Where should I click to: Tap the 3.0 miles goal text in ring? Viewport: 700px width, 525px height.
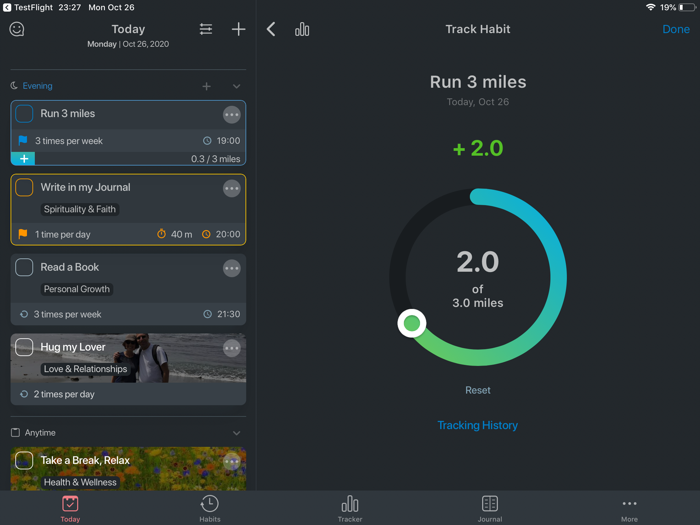pyautogui.click(x=478, y=303)
